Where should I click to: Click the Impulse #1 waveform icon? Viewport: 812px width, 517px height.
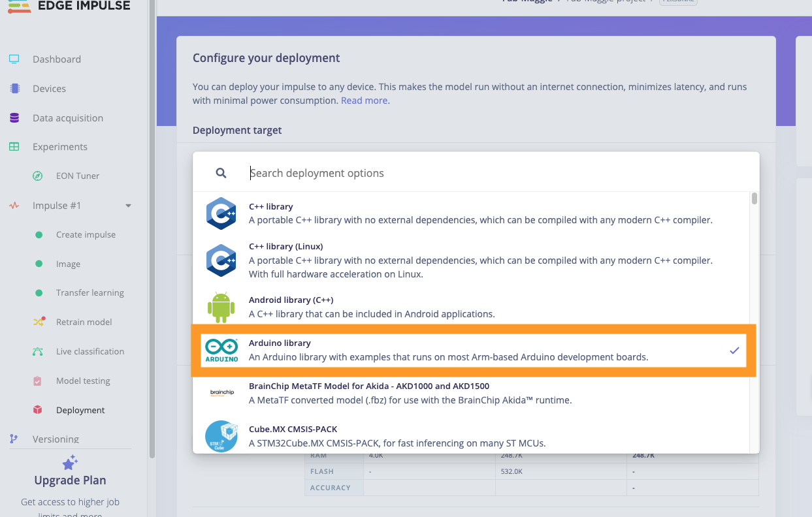pyautogui.click(x=14, y=206)
